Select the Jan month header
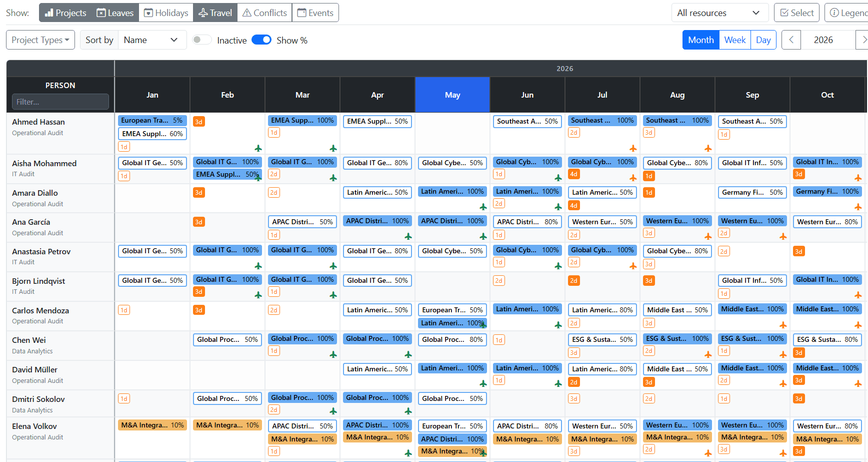Screen dimensions: 868x462 point(152,95)
